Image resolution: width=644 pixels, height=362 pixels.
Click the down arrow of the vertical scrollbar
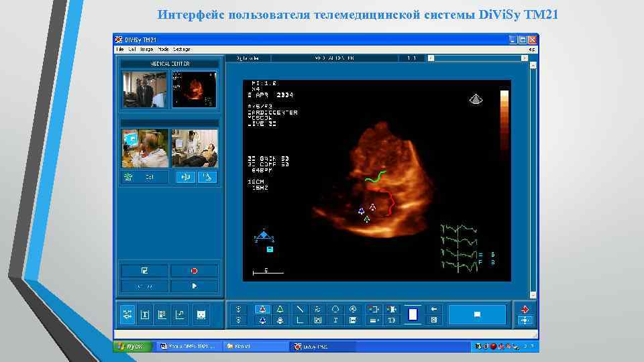click(x=533, y=295)
